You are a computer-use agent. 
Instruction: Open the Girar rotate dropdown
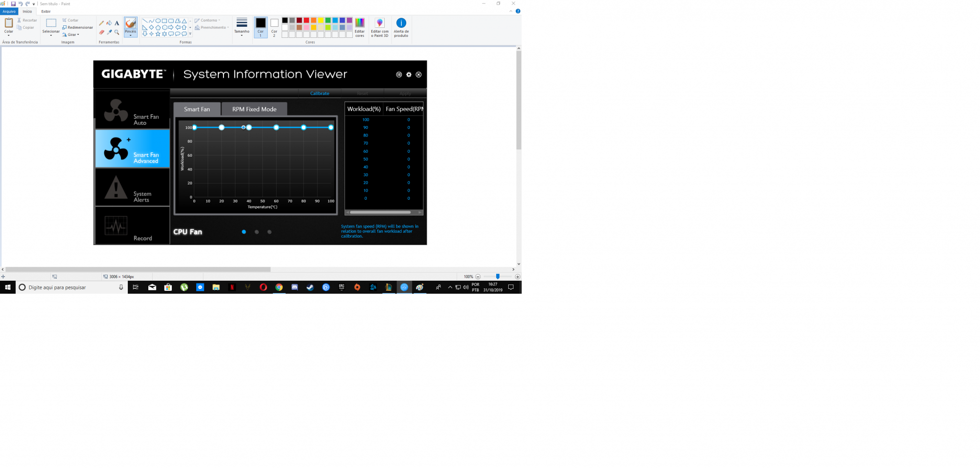(70, 34)
